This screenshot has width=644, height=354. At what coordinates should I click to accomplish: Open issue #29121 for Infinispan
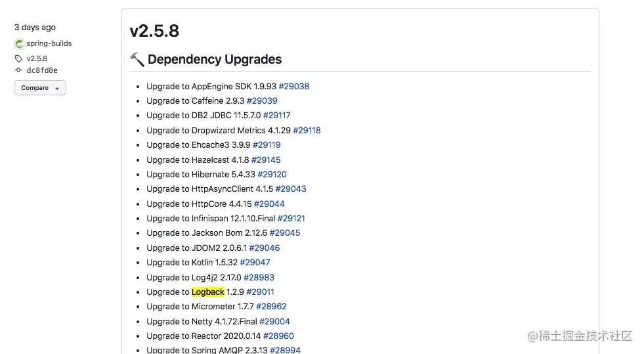tap(291, 219)
